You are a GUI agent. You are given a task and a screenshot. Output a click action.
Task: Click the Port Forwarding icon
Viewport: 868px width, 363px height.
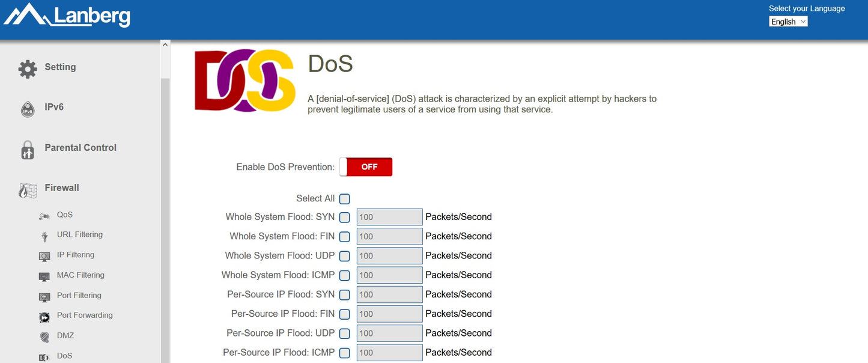(44, 317)
